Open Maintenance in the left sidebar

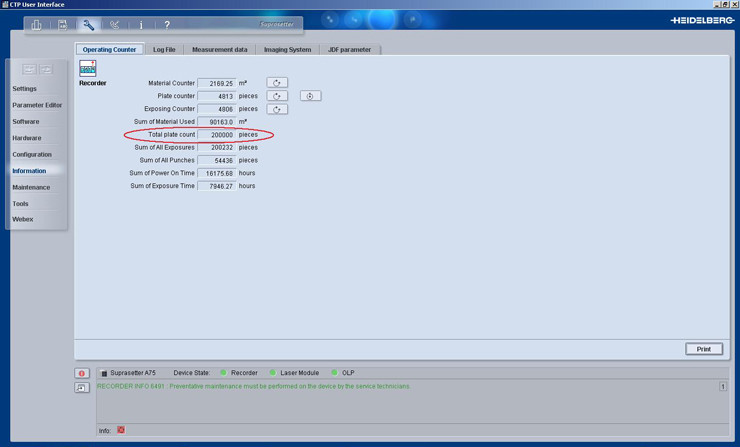[x=31, y=187]
